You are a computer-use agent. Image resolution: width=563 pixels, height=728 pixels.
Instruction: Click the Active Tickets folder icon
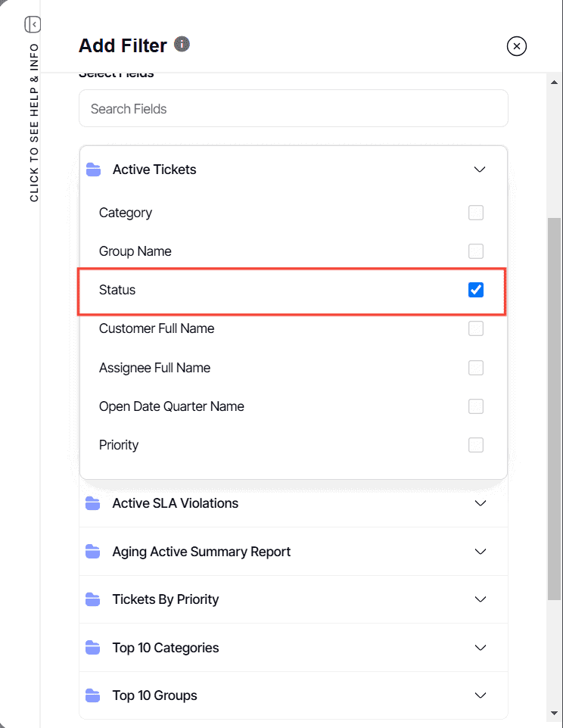coord(94,170)
